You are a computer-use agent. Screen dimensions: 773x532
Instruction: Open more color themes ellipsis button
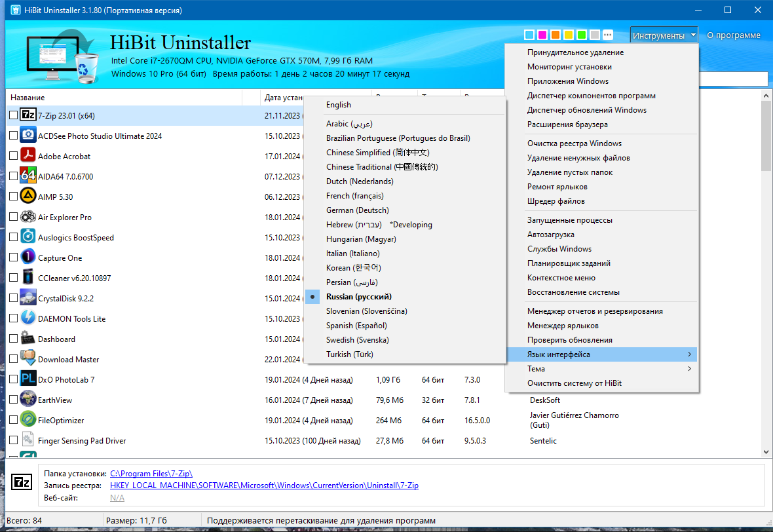[x=608, y=35]
